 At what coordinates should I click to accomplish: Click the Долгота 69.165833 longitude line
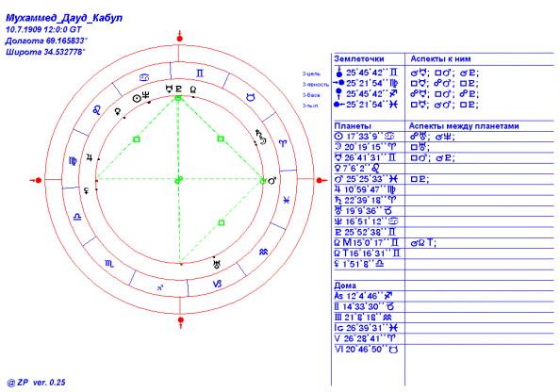coord(46,41)
